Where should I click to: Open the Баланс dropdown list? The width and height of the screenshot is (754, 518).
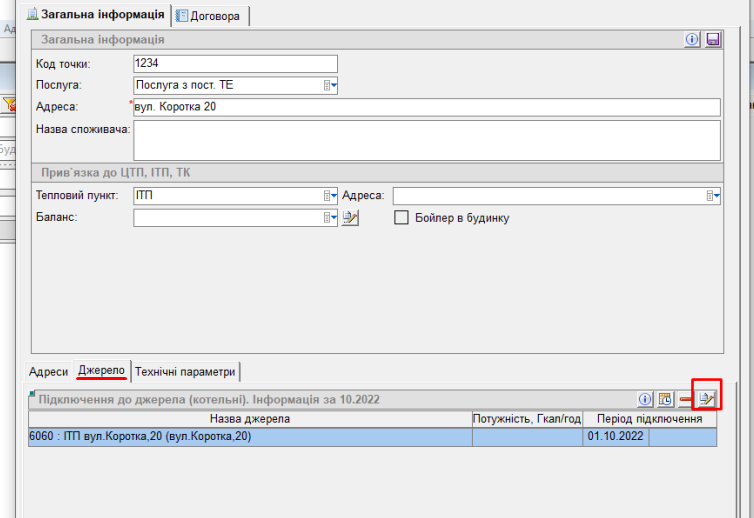coord(330,217)
